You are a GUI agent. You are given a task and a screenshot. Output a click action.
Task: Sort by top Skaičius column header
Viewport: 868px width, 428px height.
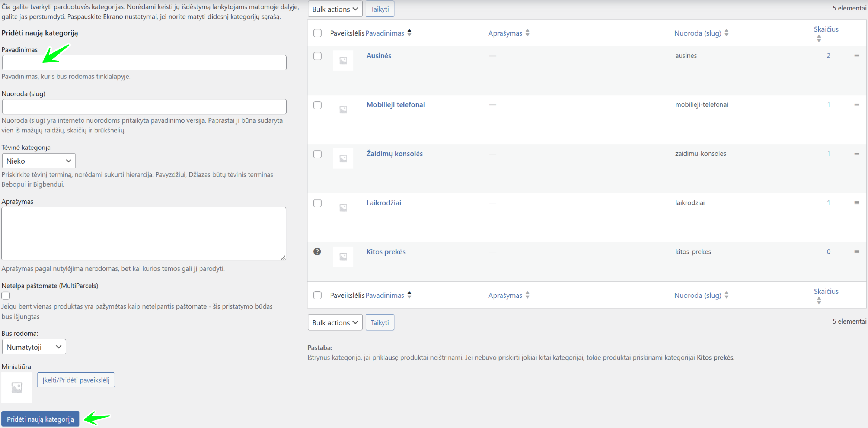[826, 29]
